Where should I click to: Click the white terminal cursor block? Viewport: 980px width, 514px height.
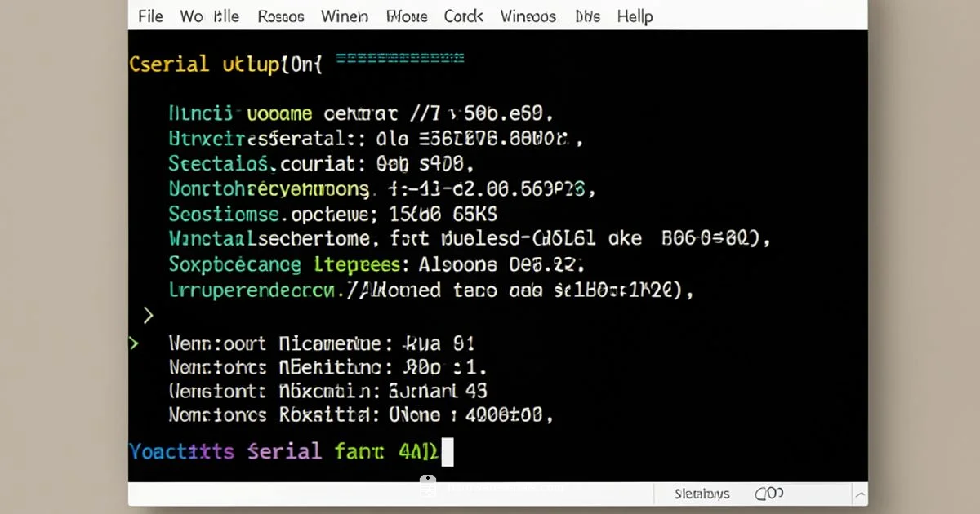coord(447,451)
